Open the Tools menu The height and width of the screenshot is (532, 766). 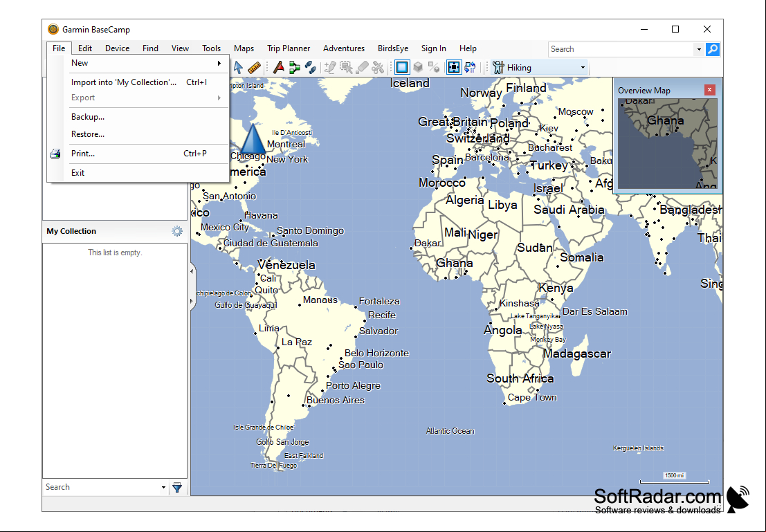212,48
